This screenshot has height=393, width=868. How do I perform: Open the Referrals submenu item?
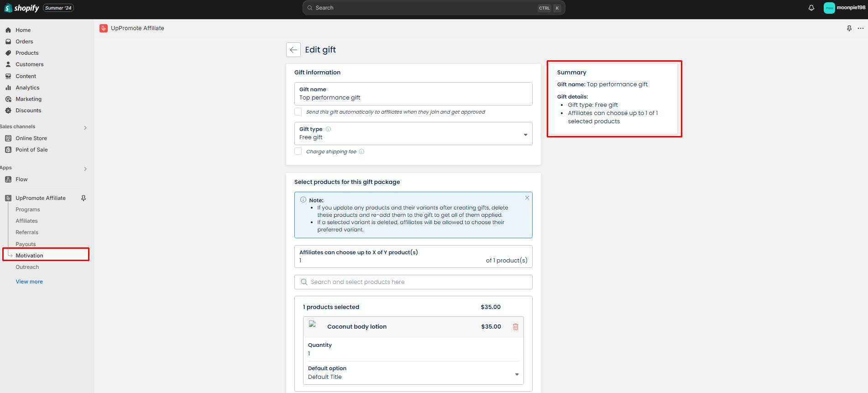click(x=27, y=232)
